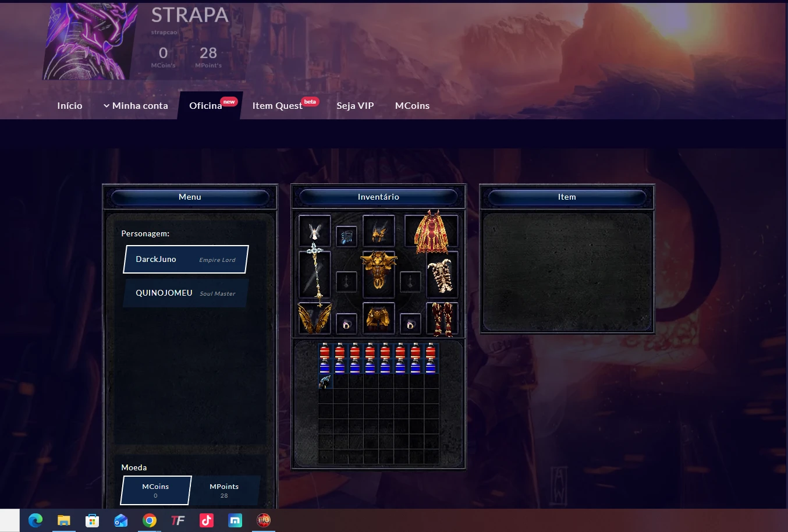Screen dimensions: 788x532
Task: Choose MPoints as the currency
Action: coord(224,490)
